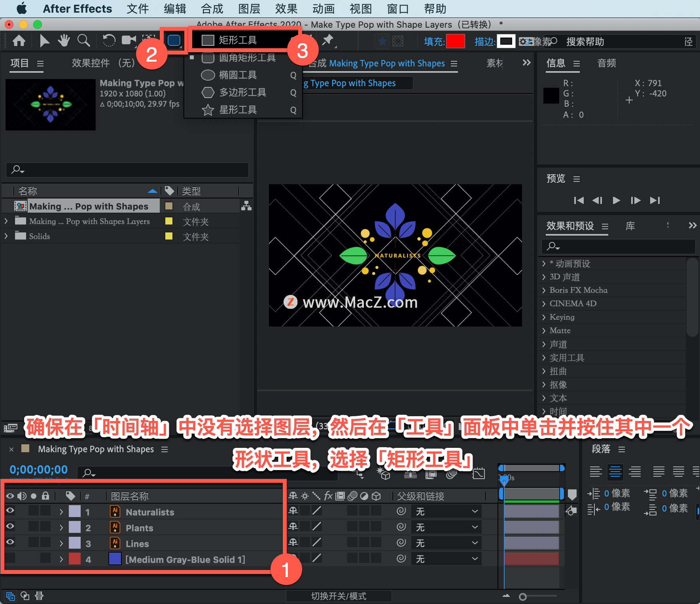Select the Camera tool

point(129,41)
